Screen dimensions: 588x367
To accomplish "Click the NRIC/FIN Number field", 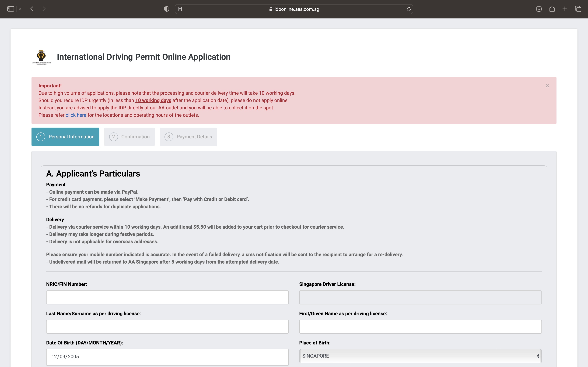I will point(167,297).
